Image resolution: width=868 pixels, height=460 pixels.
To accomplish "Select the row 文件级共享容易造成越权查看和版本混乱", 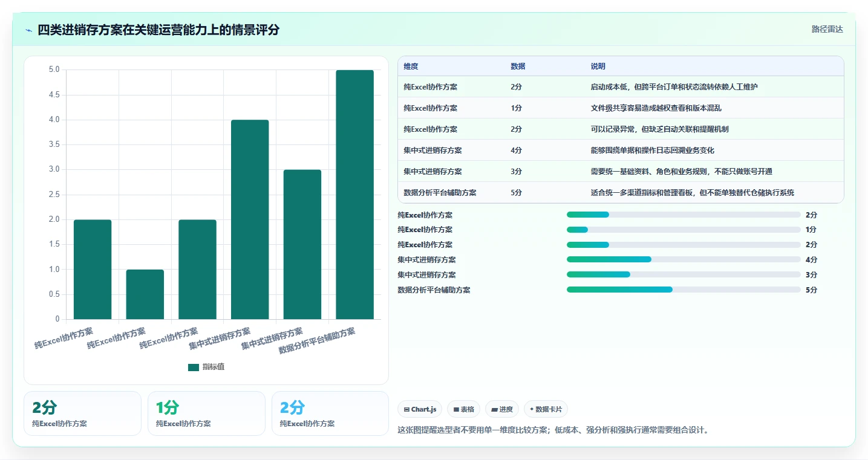I will click(x=621, y=108).
